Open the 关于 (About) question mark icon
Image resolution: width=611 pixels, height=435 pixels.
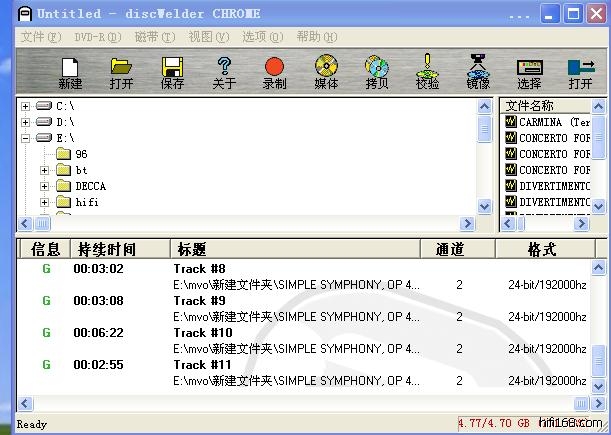[224, 71]
